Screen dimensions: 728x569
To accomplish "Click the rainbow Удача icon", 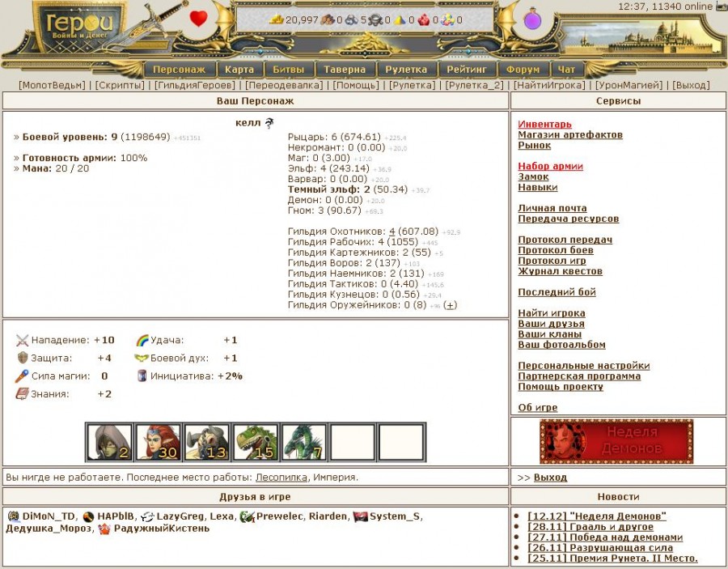I will tap(142, 340).
